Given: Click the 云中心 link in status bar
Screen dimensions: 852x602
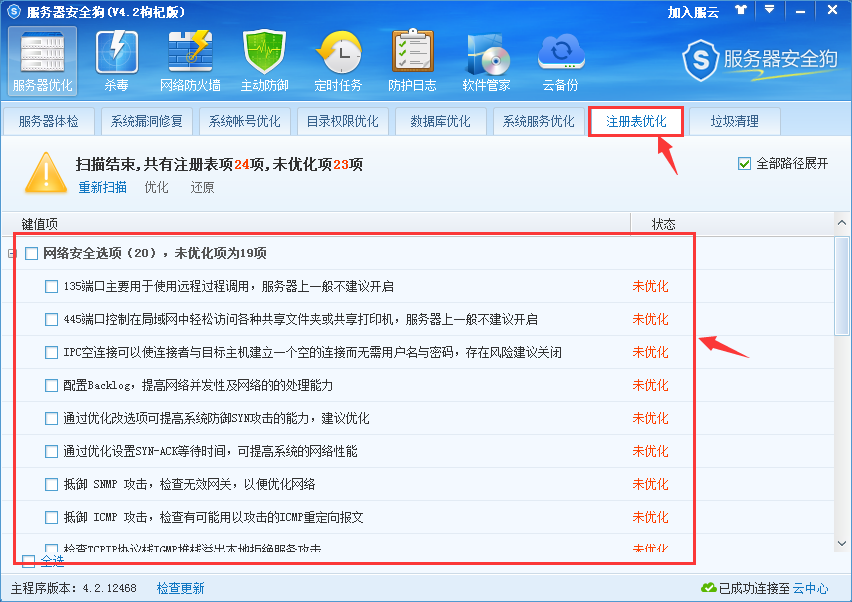Looking at the screenshot, I should pos(810,588).
